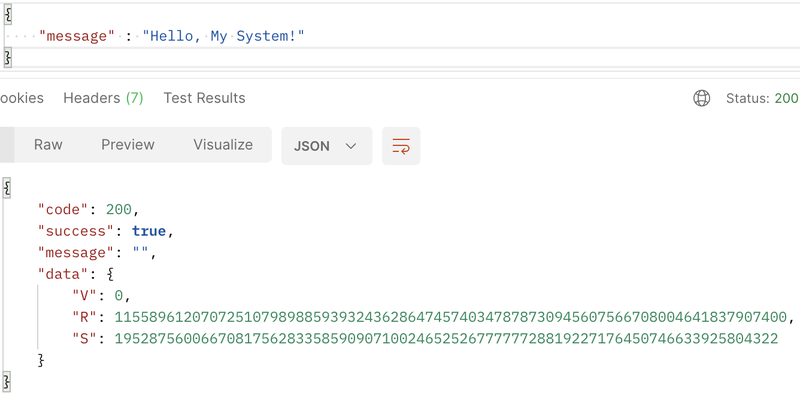Open the JSON format dropdown
This screenshot has height=396, width=800.
click(327, 146)
